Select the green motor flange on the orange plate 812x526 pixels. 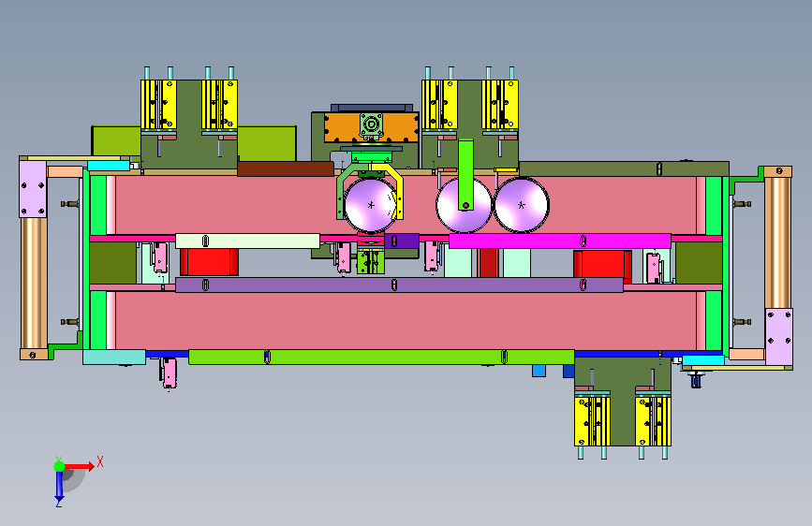(371, 125)
